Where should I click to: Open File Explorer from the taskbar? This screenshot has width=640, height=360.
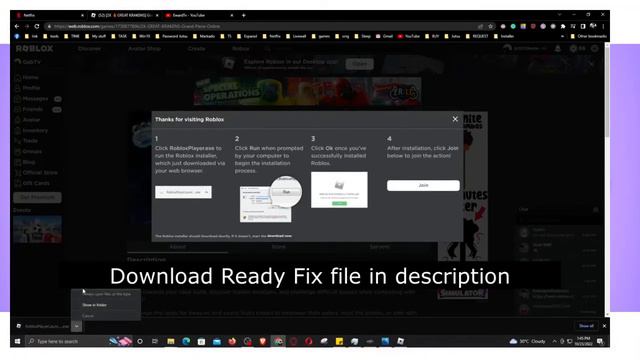point(171,341)
